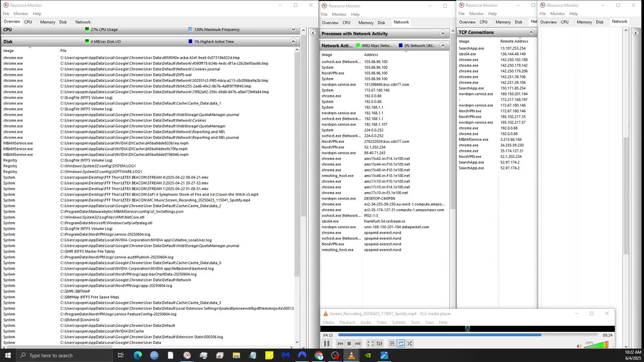Image resolution: width=644 pixels, height=362 pixels.
Task: Select MBAMService.exe row in TCP Connections
Action: pos(496,140)
